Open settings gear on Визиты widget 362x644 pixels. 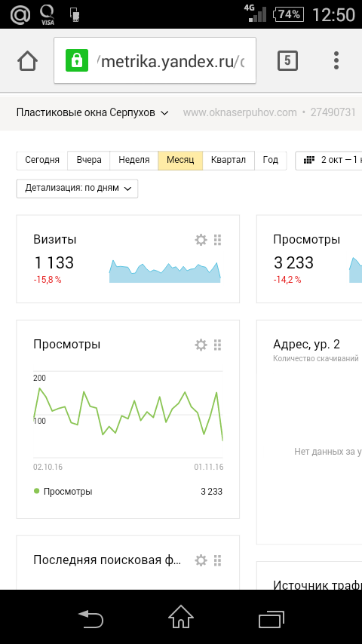201,240
